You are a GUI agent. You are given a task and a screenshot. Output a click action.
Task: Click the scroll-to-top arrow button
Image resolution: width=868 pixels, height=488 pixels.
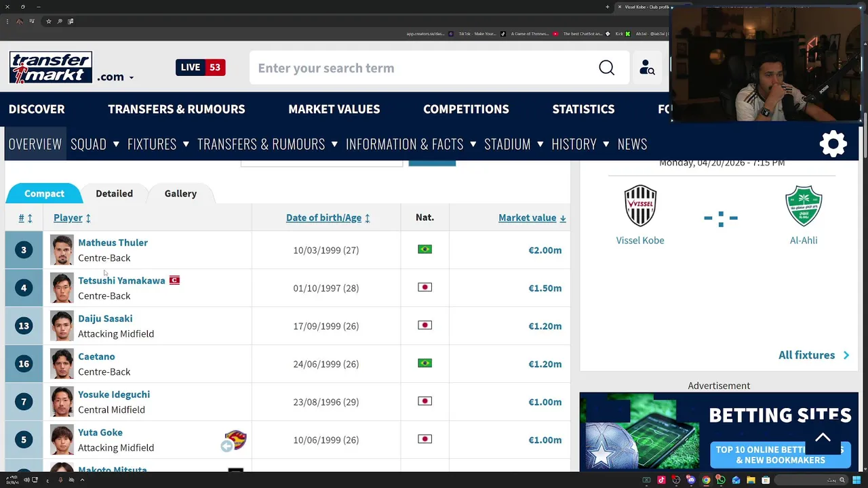[x=823, y=438]
